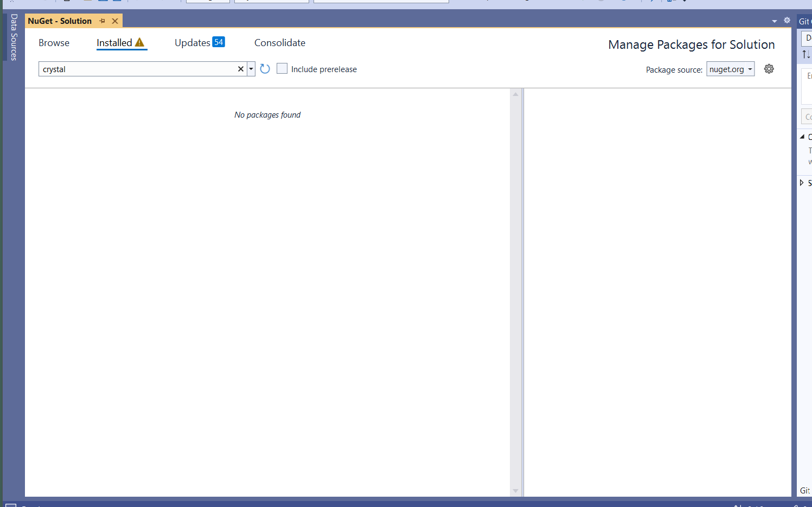Screen dimensions: 812x507
Task: Click the 'Manage Packages for Solution' heading
Action: click(691, 44)
